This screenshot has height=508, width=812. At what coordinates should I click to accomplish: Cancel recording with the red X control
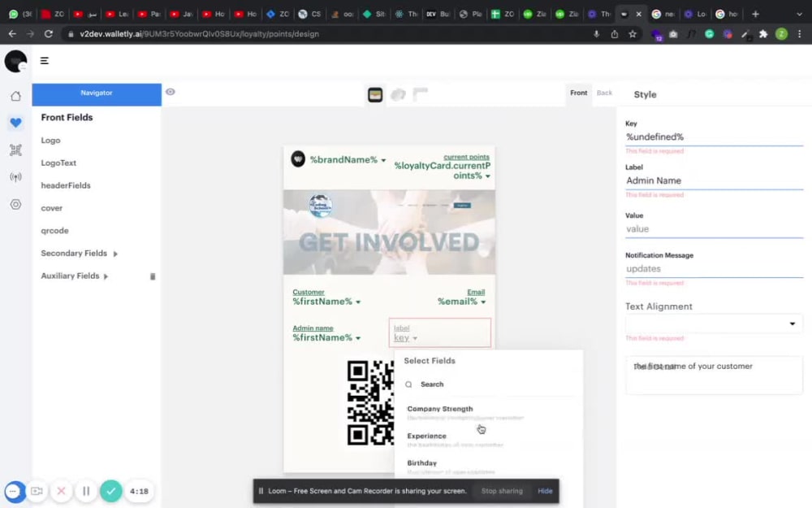pos(61,491)
